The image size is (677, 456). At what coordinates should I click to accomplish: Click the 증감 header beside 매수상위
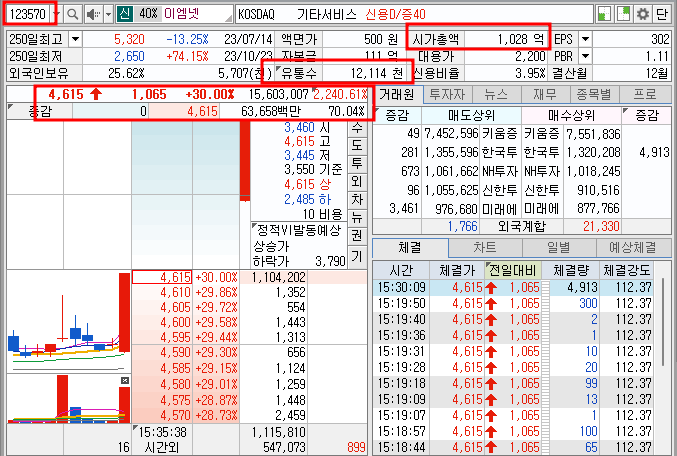tap(646, 115)
